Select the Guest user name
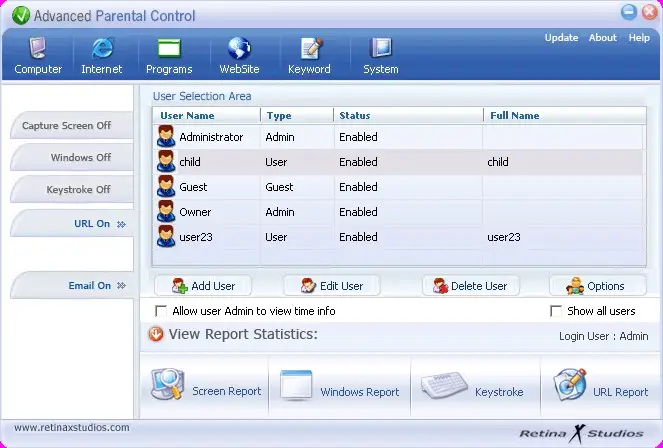The width and height of the screenshot is (663, 448). 193,187
